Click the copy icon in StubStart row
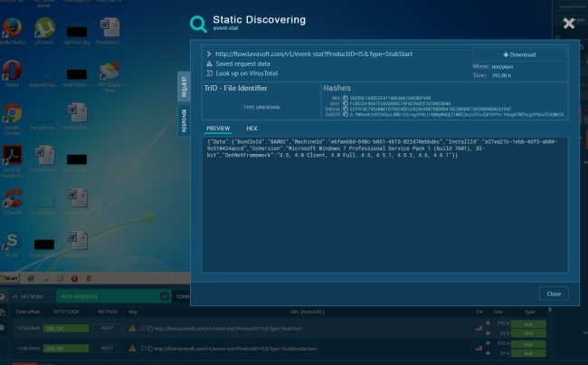This screenshot has height=365, width=588. click(150, 329)
